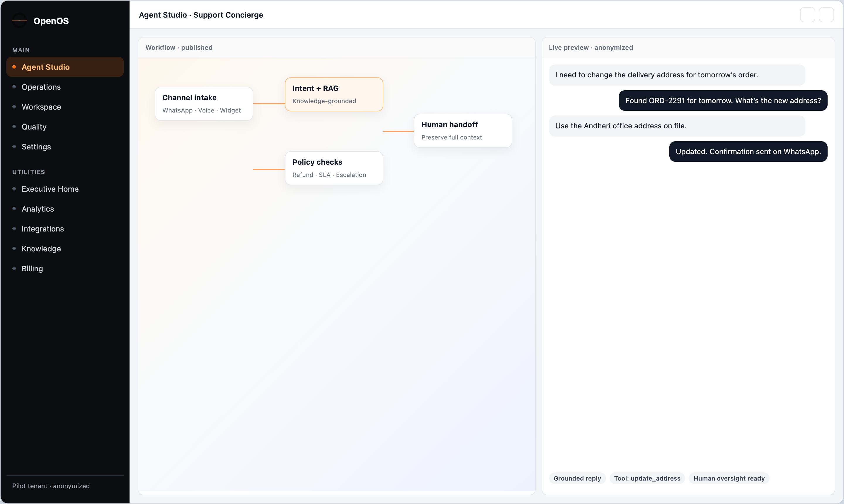Viewport: 844px width, 504px height.
Task: Click the UTILITIES section label
Action: coord(28,172)
